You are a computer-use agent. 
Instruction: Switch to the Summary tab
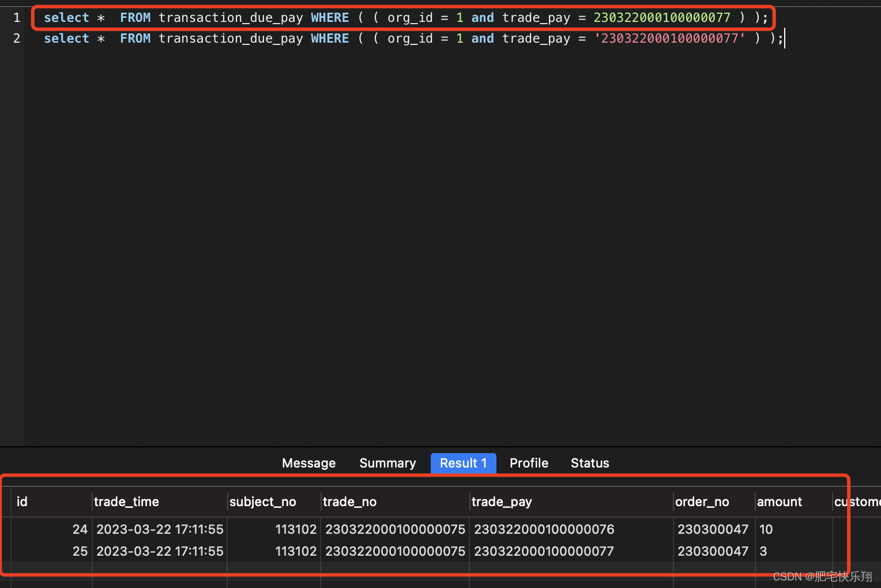click(387, 463)
